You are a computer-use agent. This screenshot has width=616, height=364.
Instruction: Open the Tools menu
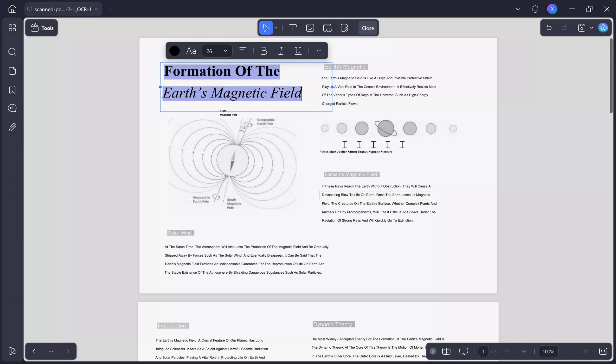(42, 28)
